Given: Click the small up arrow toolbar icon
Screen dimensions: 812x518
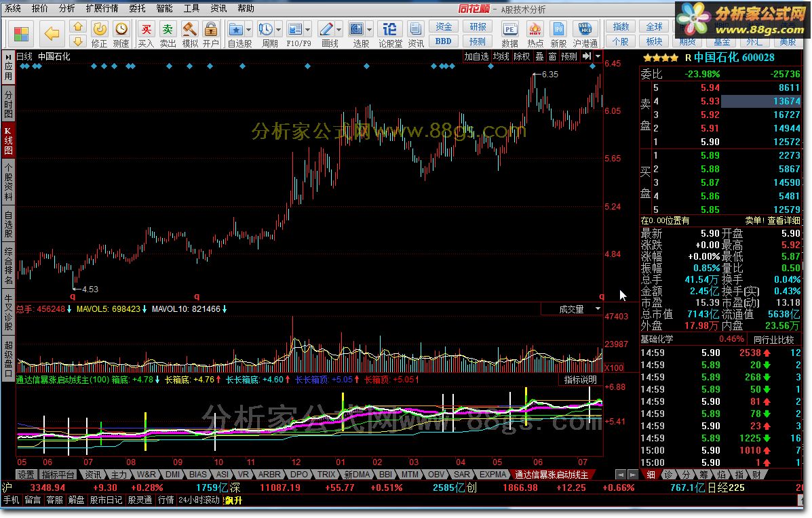Looking at the screenshot, I should tap(78, 26).
